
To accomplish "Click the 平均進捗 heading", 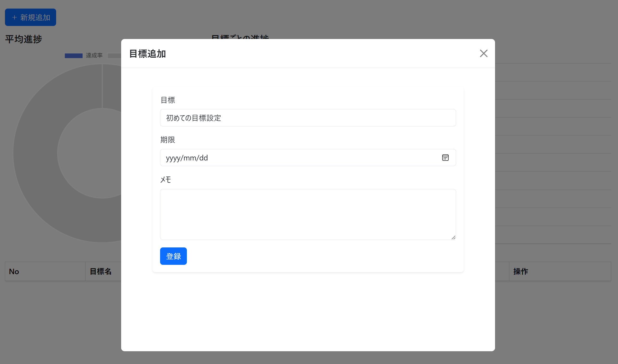I will [x=23, y=39].
